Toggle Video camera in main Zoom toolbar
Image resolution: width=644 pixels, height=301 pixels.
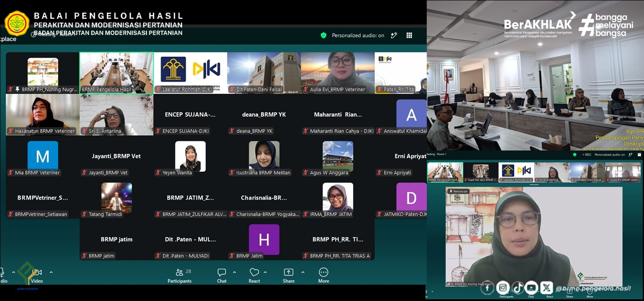(37, 276)
